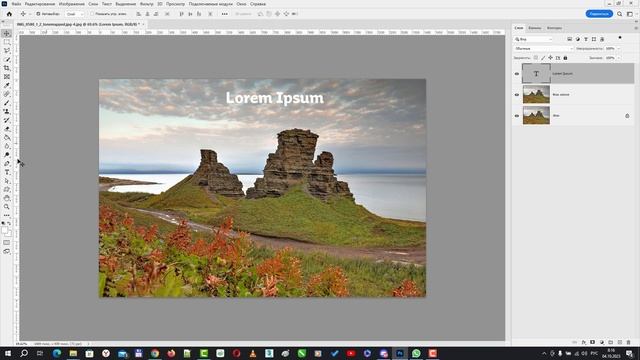
Task: Open Layers panel options menu
Action: (x=636, y=28)
